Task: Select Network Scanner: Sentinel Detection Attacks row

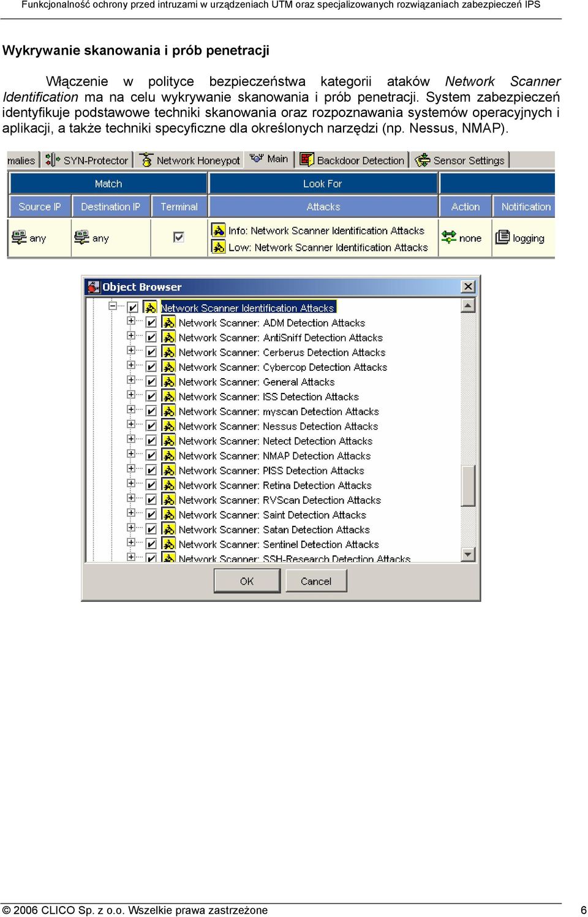Action: (x=279, y=544)
